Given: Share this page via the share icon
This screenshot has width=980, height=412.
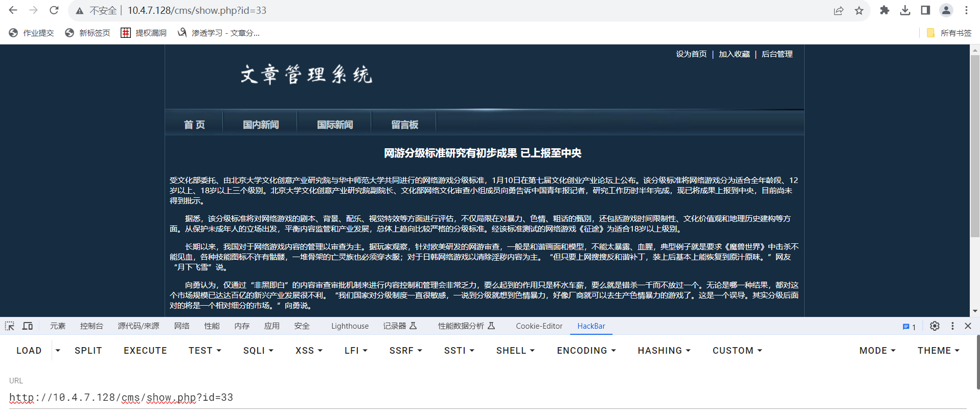Looking at the screenshot, I should coord(838,11).
